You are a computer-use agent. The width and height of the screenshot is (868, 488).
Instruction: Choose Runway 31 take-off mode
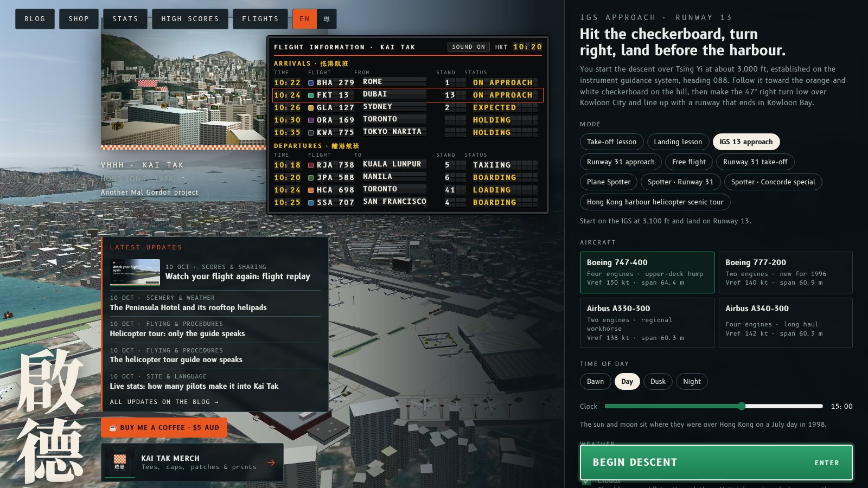point(755,162)
